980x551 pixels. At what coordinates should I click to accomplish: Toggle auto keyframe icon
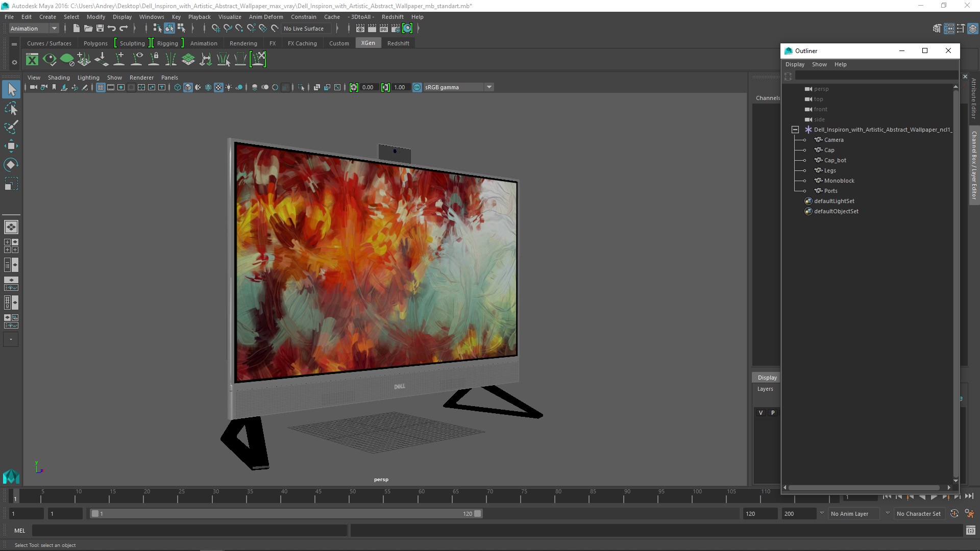pyautogui.click(x=954, y=514)
